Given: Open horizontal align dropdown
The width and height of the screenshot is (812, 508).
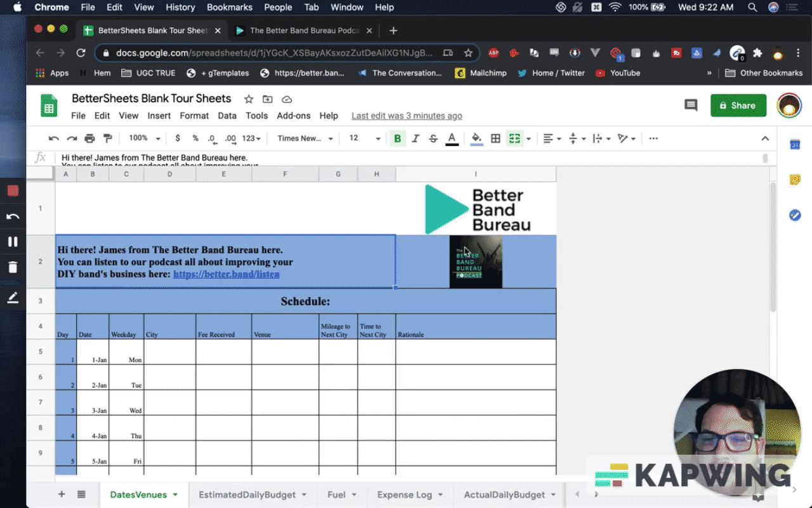Looking at the screenshot, I should point(553,138).
